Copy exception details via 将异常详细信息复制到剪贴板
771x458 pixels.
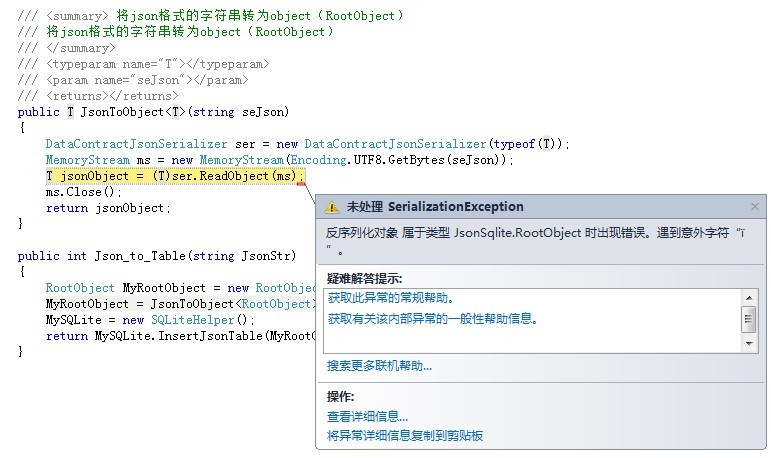point(405,436)
